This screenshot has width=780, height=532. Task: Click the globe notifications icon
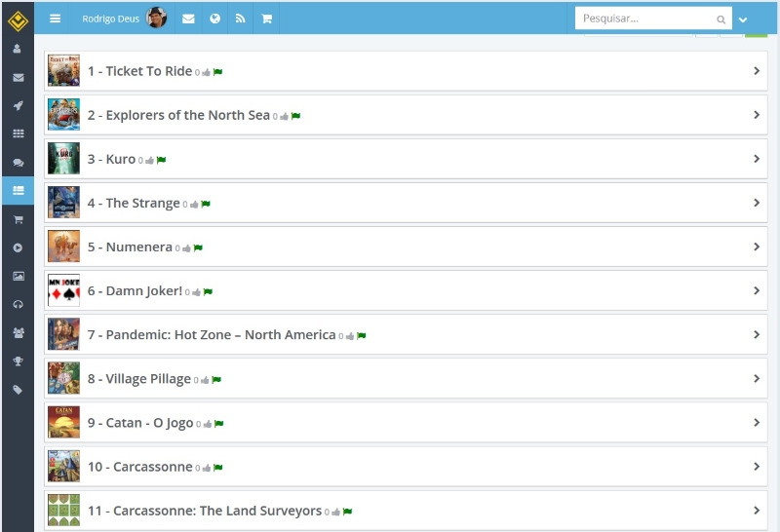[x=214, y=19]
